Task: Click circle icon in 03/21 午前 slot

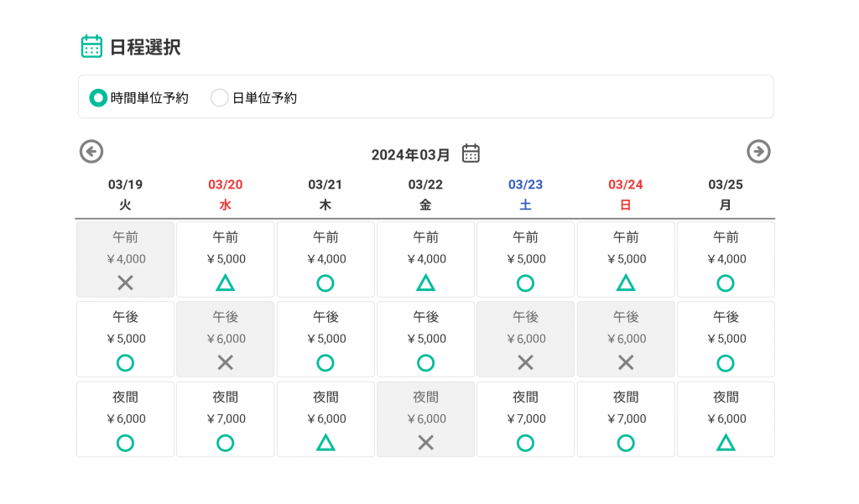Action: (x=325, y=283)
